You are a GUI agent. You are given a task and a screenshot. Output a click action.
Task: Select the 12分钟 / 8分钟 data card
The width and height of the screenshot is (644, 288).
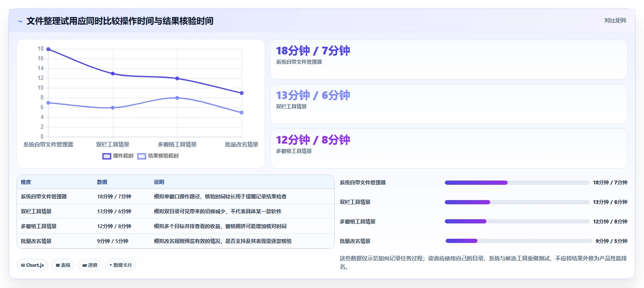click(x=449, y=148)
